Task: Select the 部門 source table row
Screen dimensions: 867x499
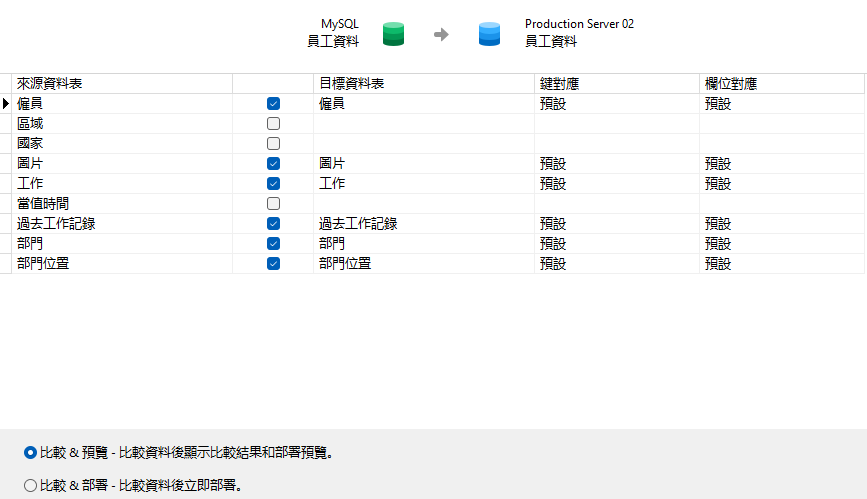Action: coord(120,243)
